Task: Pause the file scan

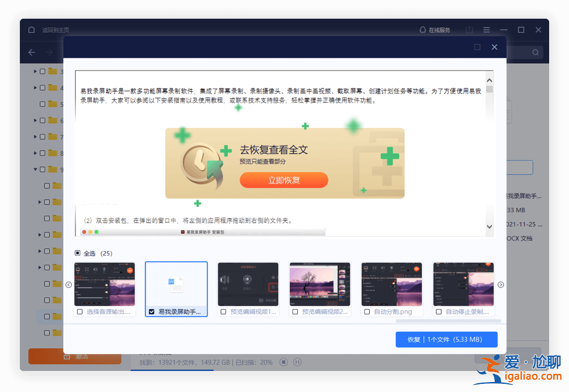Action: [x=297, y=362]
